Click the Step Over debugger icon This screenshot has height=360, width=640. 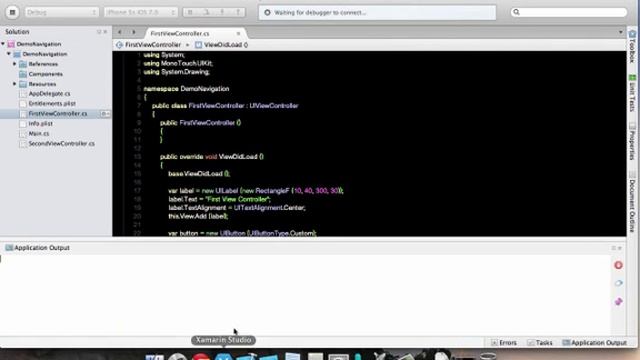coord(207,12)
